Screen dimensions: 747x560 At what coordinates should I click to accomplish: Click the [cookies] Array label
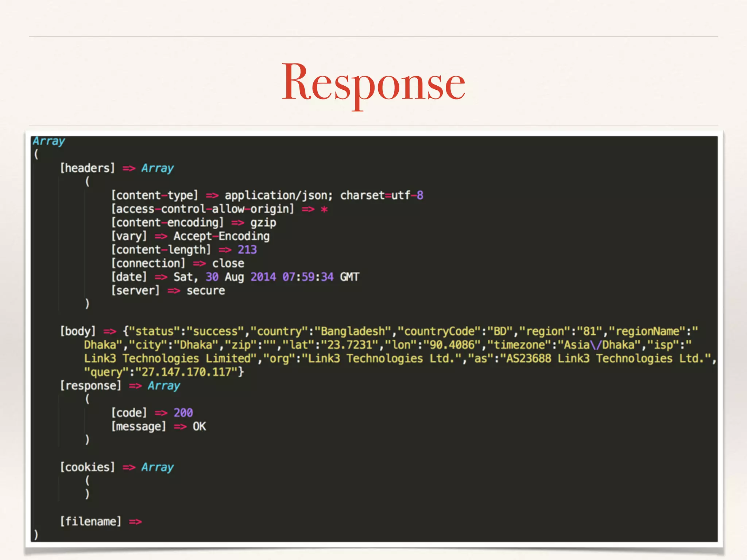click(x=157, y=467)
